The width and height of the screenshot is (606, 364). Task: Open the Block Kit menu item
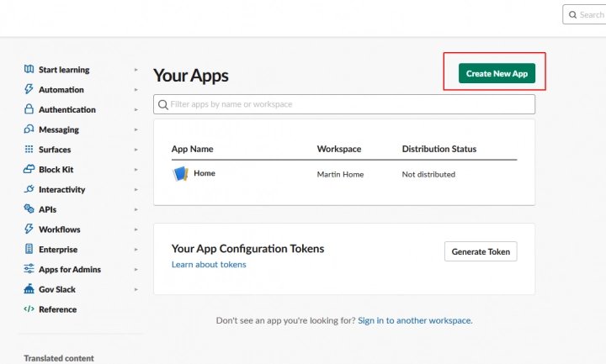click(x=56, y=170)
